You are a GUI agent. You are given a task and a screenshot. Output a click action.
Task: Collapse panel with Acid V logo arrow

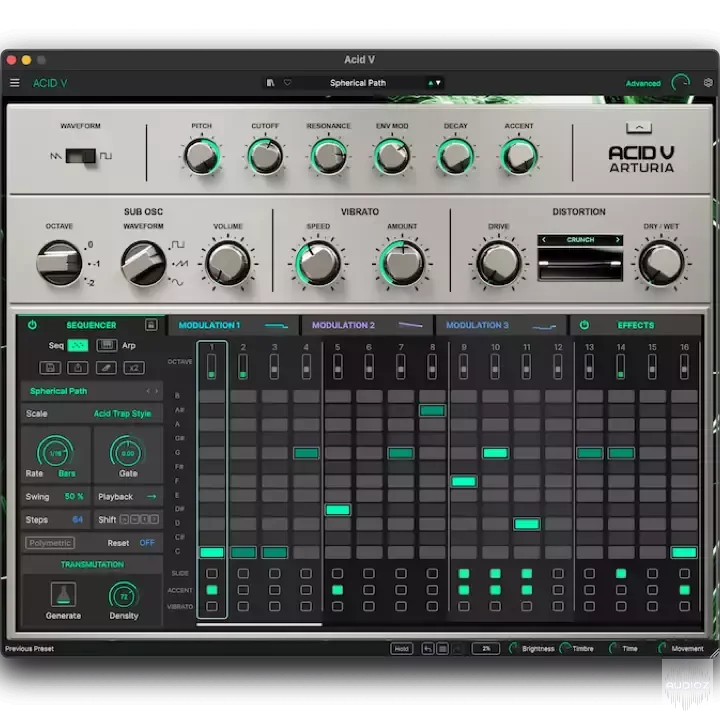coord(639,128)
